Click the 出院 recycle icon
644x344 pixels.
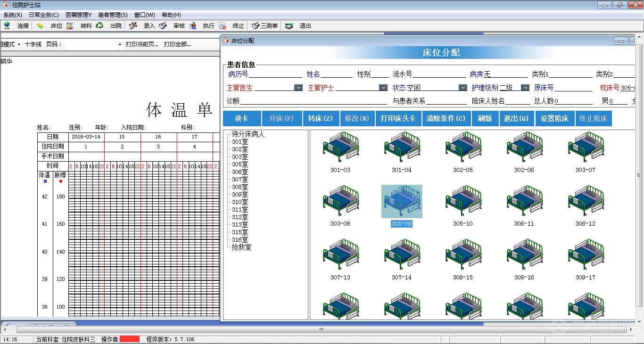click(99, 26)
